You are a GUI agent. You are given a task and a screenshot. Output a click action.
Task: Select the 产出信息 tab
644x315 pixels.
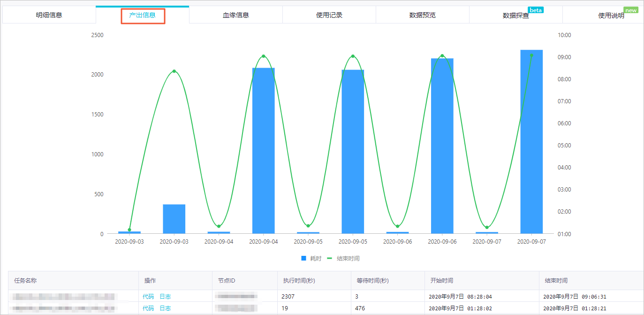143,15
